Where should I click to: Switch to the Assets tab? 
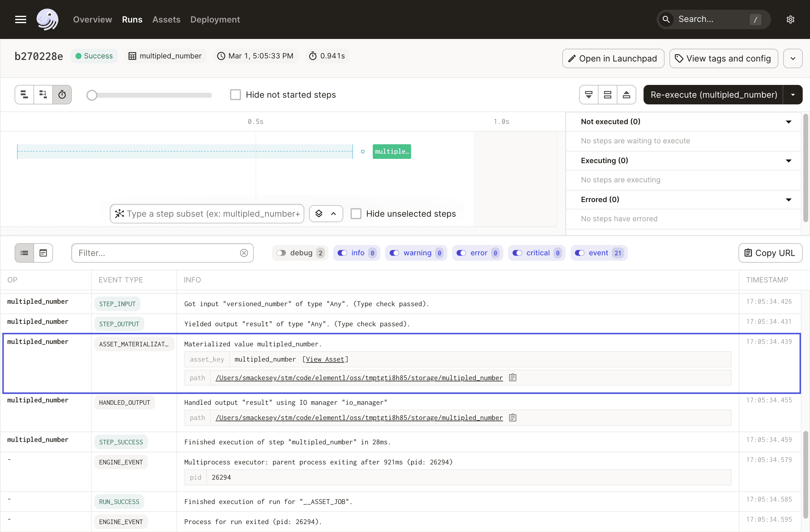(x=166, y=19)
